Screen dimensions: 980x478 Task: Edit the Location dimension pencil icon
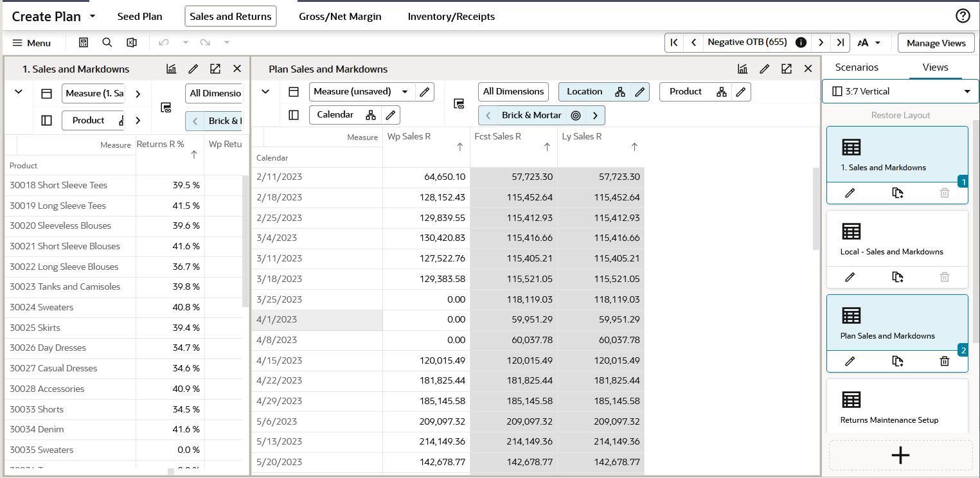click(x=639, y=92)
